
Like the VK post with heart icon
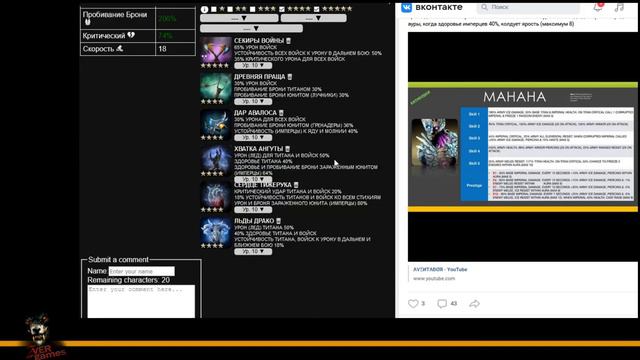click(x=413, y=304)
